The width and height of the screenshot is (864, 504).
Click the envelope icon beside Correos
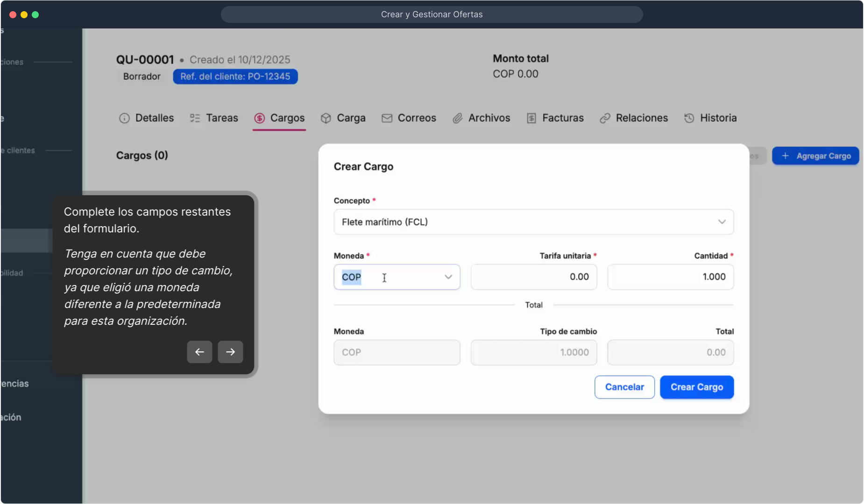pos(387,118)
